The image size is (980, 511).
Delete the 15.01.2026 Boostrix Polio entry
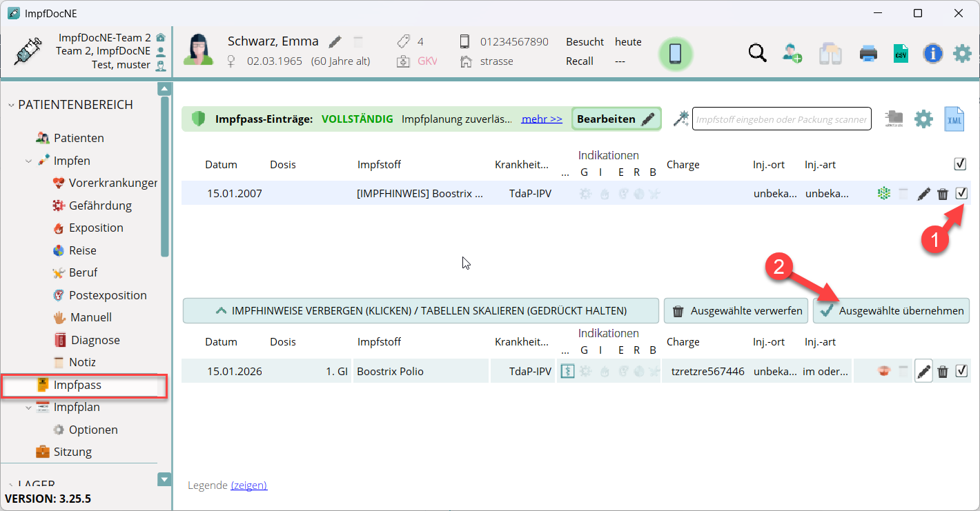pos(943,372)
